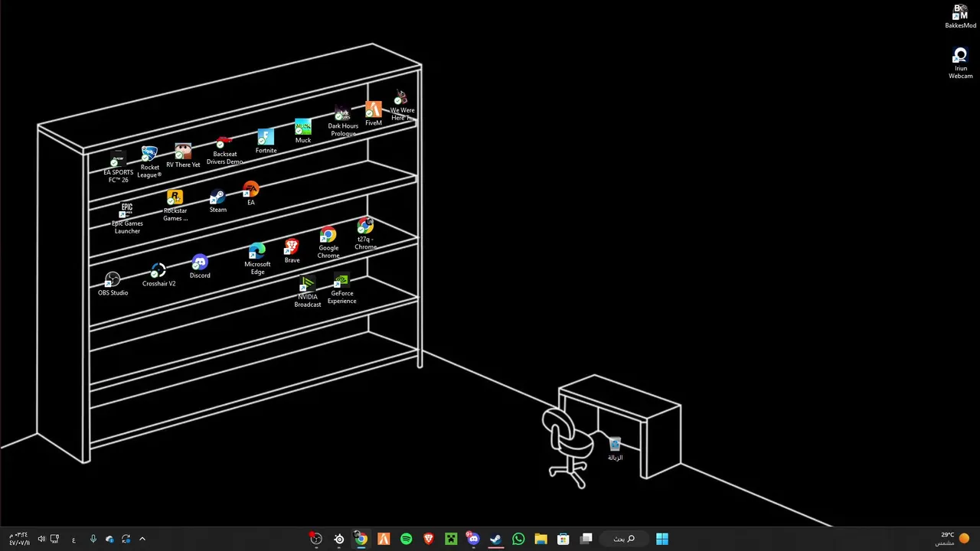Open FiveM from the taskbar

384,539
